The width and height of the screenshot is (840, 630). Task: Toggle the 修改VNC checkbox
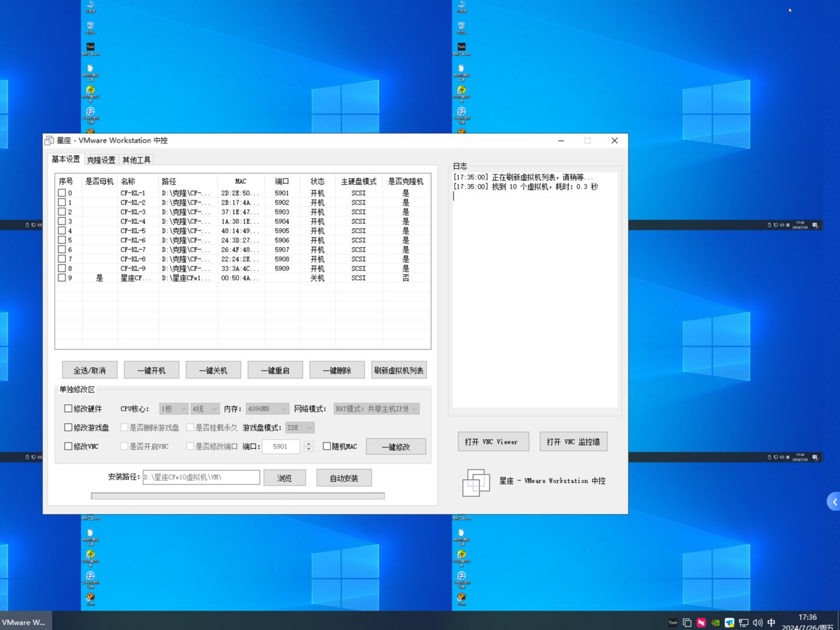tap(68, 446)
